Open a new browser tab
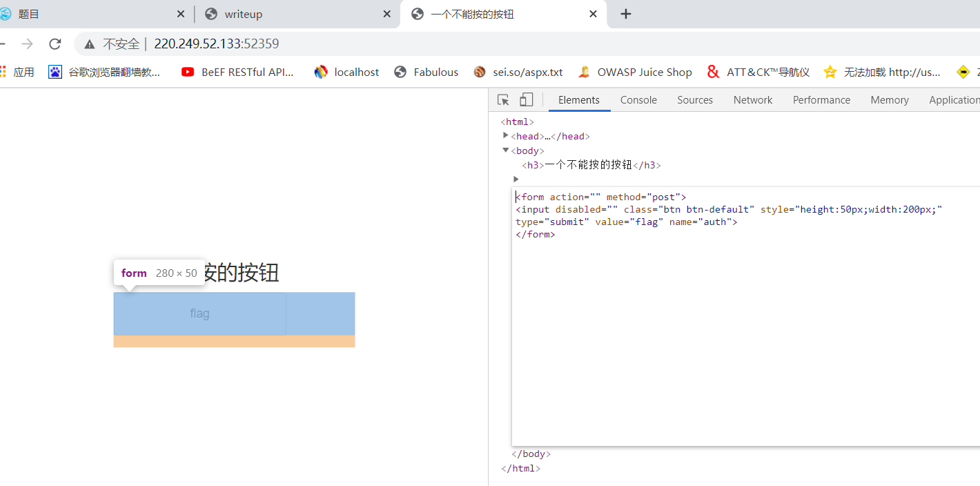This screenshot has width=980, height=486. coord(625,14)
